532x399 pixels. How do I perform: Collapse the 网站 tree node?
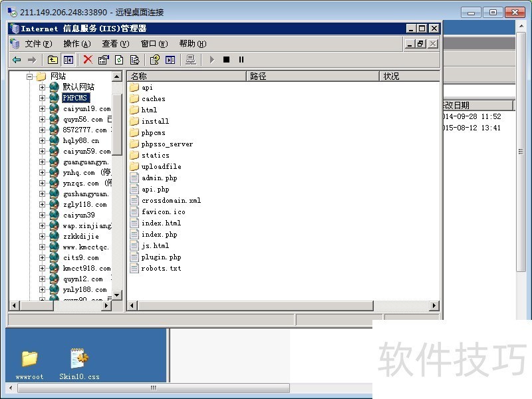click(x=29, y=76)
